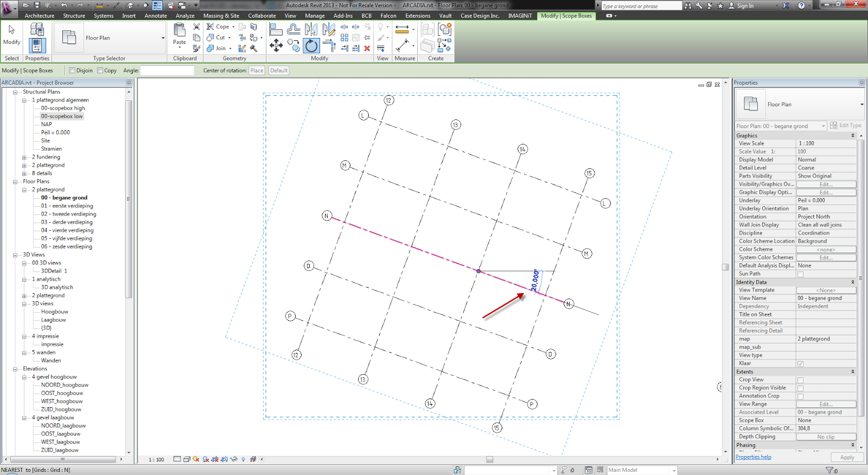Expand the 8 details tree node
Screen dimensions: 868x475
coord(24,174)
